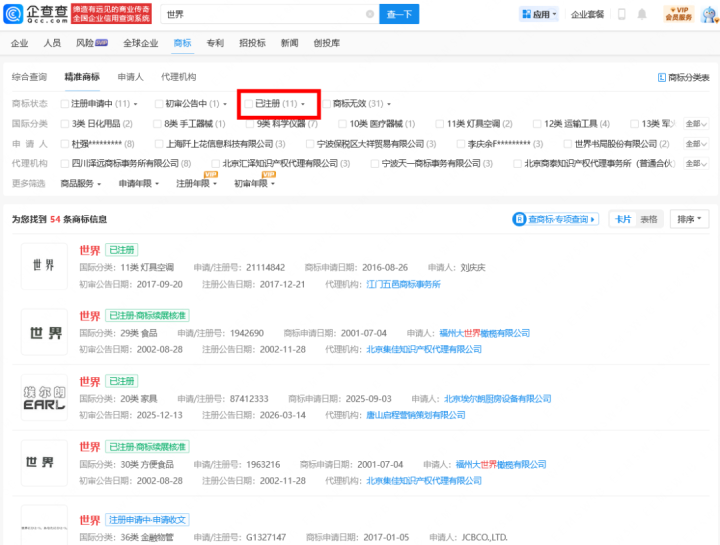Check the 注册申请中 (11) status filter

[65, 104]
